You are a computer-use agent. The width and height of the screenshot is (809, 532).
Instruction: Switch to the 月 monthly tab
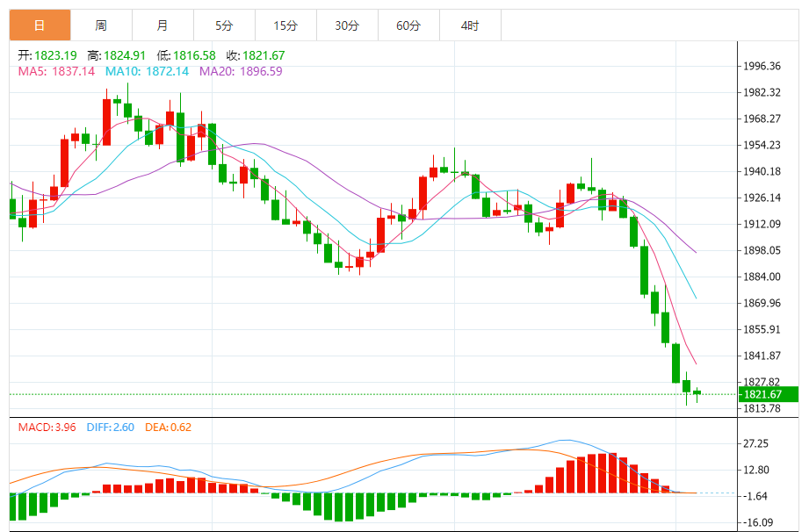163,25
